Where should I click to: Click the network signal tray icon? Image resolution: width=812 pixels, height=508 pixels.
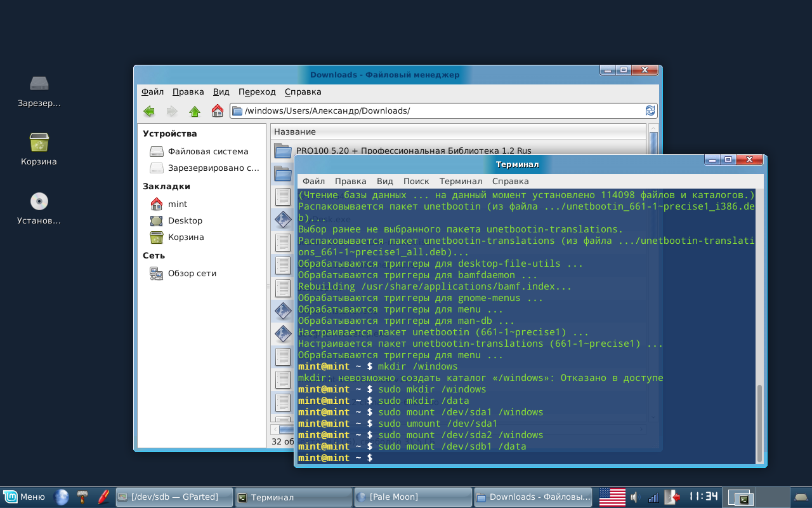point(653,497)
